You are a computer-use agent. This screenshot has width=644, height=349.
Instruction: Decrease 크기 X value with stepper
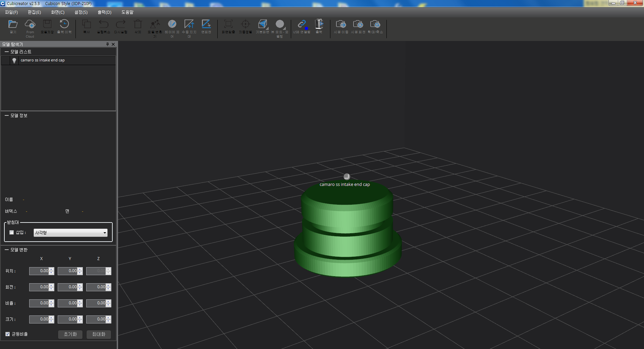51,321
